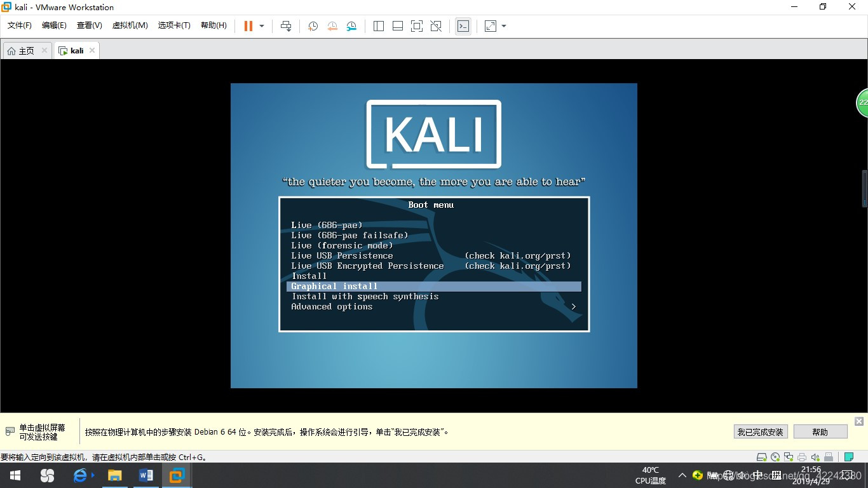Toggle the library sidebar view icon
The width and height of the screenshot is (868, 488).
click(379, 26)
